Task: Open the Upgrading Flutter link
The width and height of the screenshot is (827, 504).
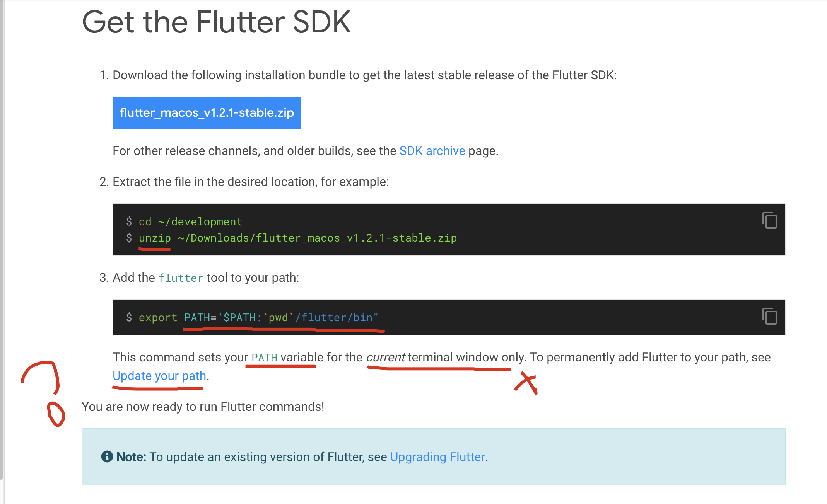Action: pos(437,457)
